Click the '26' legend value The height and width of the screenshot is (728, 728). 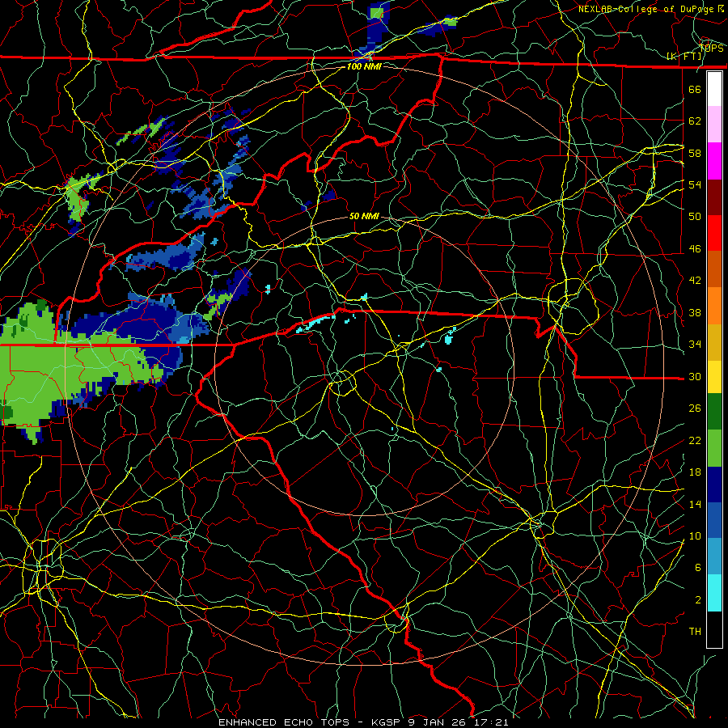tap(695, 408)
